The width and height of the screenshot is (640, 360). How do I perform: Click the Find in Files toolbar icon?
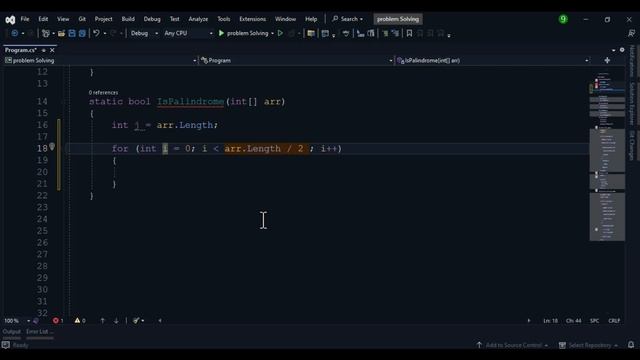[x=311, y=33]
